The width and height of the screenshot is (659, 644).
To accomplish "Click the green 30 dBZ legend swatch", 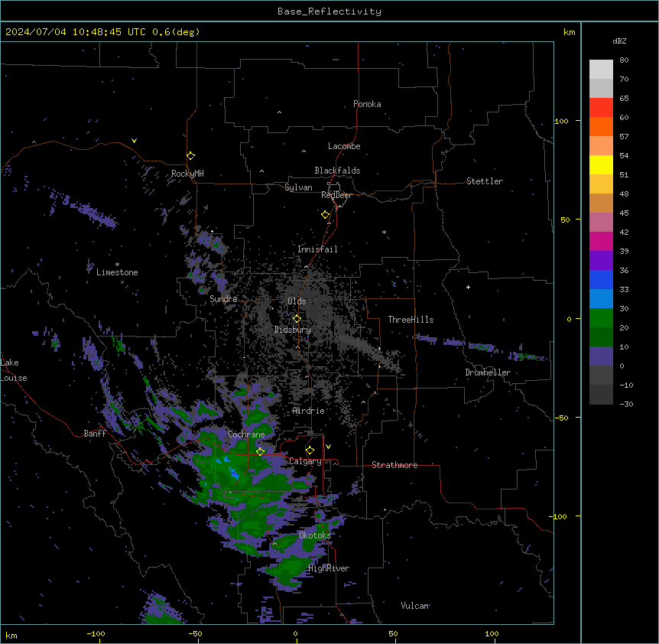I will 601,318.
